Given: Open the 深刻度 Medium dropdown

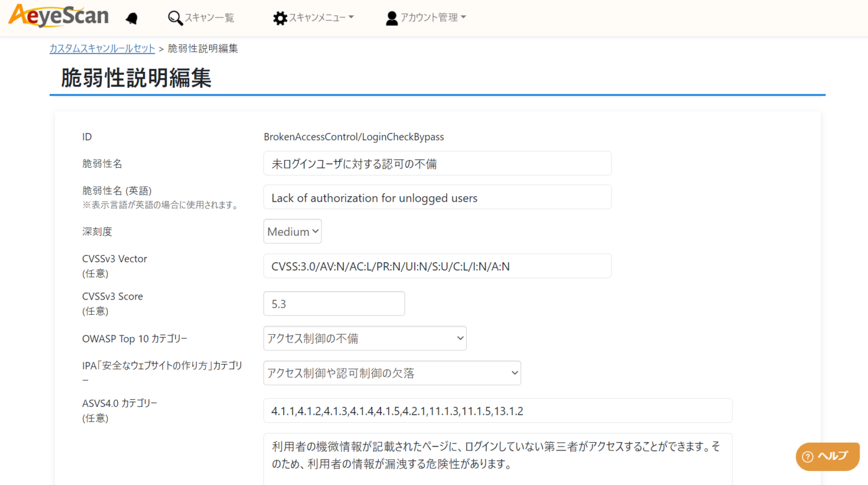Looking at the screenshot, I should coord(292,231).
